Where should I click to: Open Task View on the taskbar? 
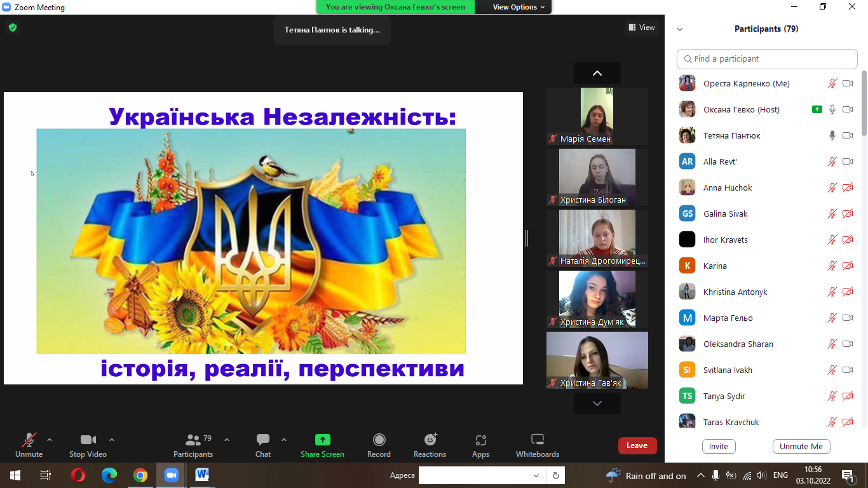tap(45, 475)
